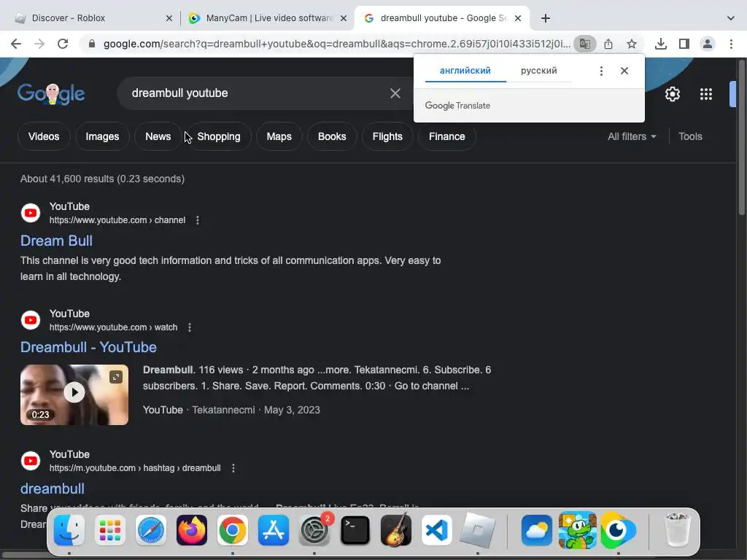Filter results by Videos
The image size is (747, 560).
(x=44, y=136)
